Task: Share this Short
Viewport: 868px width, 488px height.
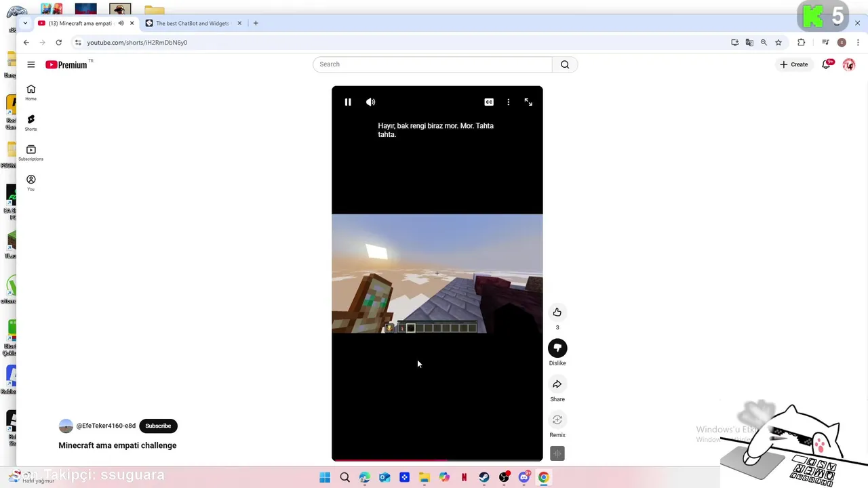Action: (557, 384)
